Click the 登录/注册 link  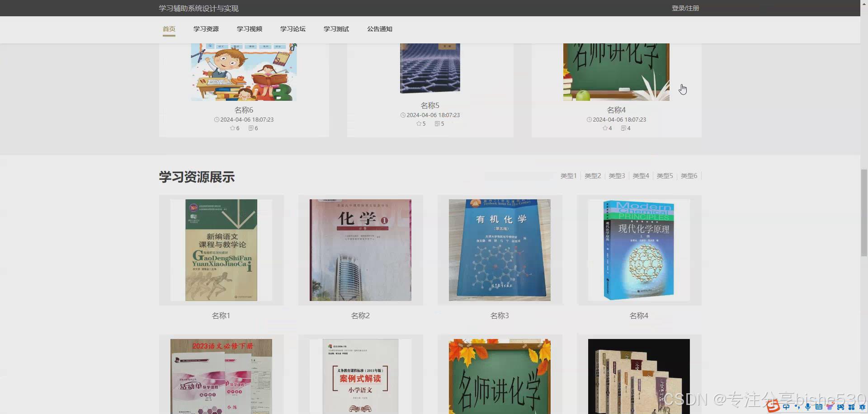tap(685, 8)
